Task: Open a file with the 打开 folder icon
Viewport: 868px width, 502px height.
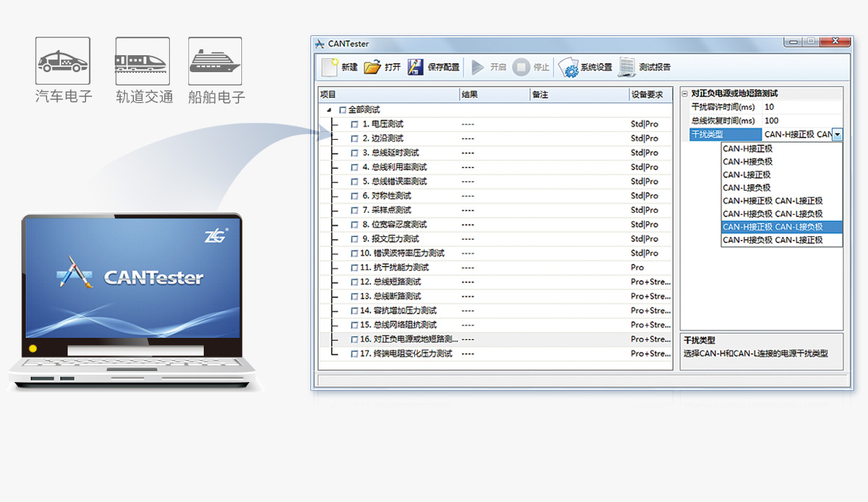Action: click(x=372, y=68)
